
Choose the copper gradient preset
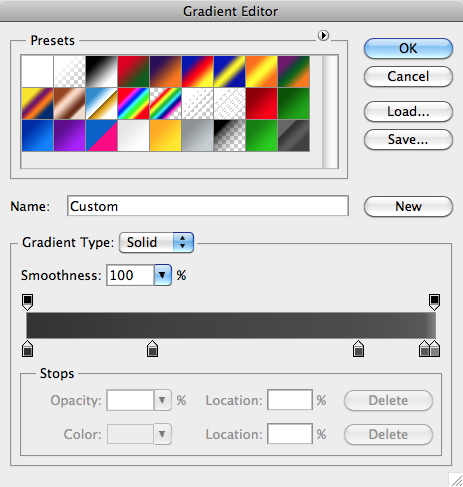pos(70,104)
